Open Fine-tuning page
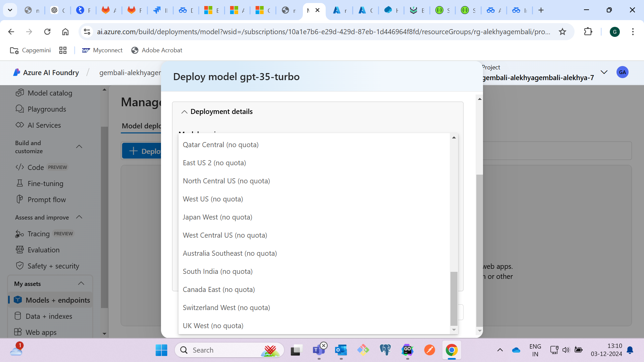The image size is (644, 362). click(x=40, y=183)
